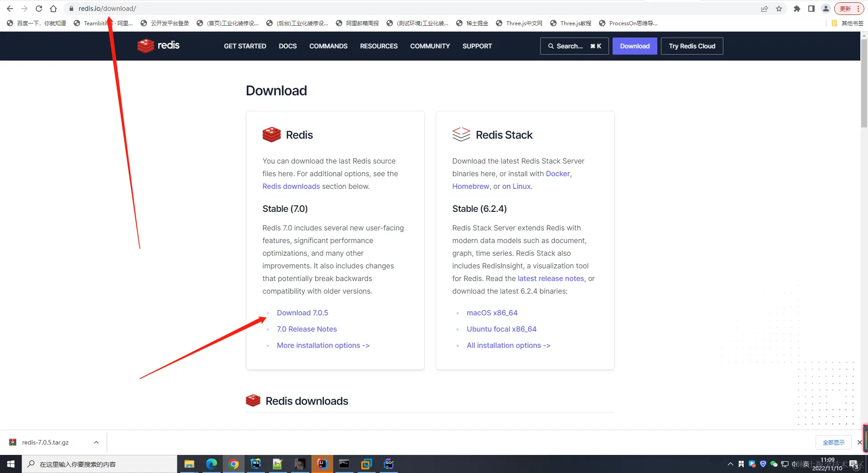Open All installation options link
Screen dimensions: 868x473
click(509, 345)
